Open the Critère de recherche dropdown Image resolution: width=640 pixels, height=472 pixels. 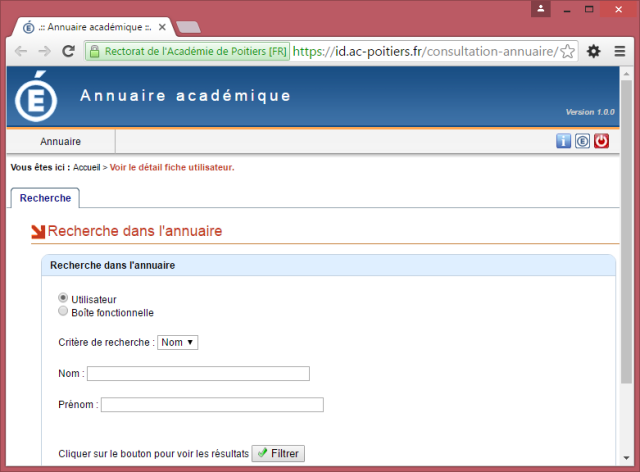178,342
